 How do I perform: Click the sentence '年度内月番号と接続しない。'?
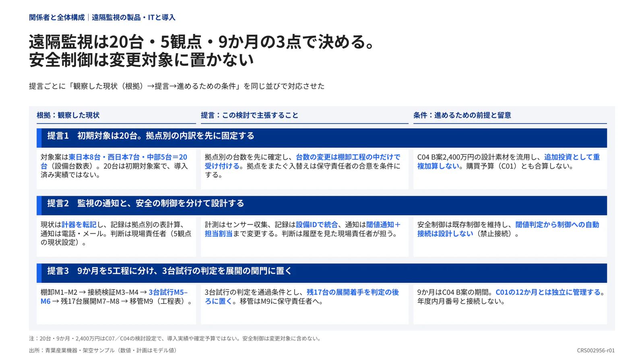(461, 301)
